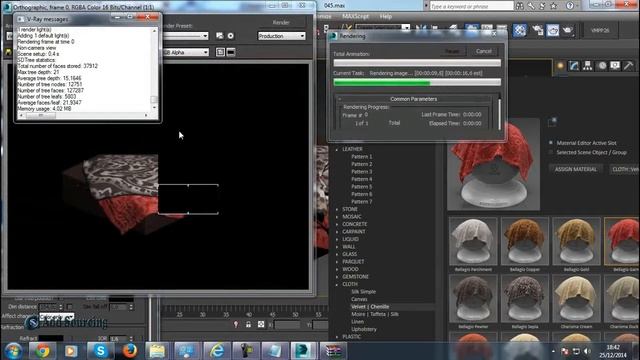Open Internet Explorer from taskbar
The height and width of the screenshot is (360, 640).
[x=216, y=351]
